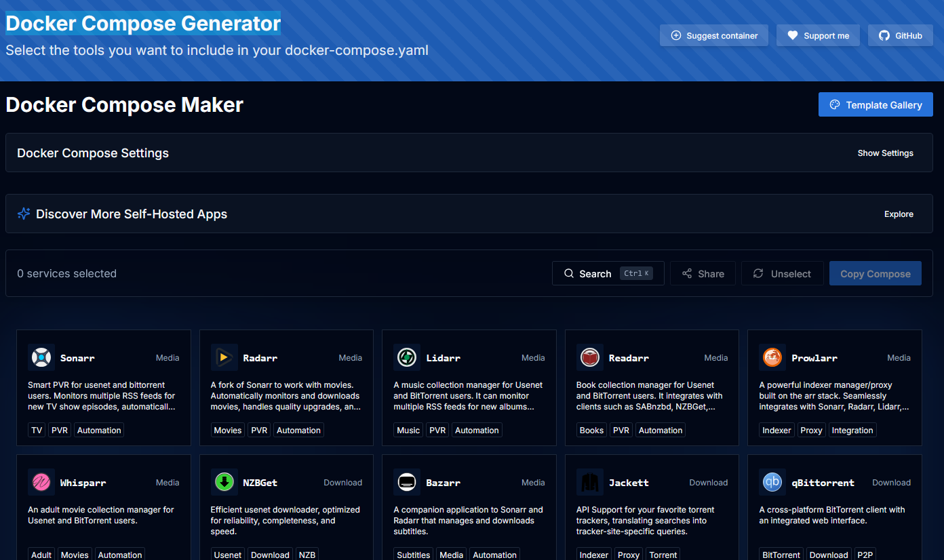Click the Lidarr app icon

[x=407, y=357]
